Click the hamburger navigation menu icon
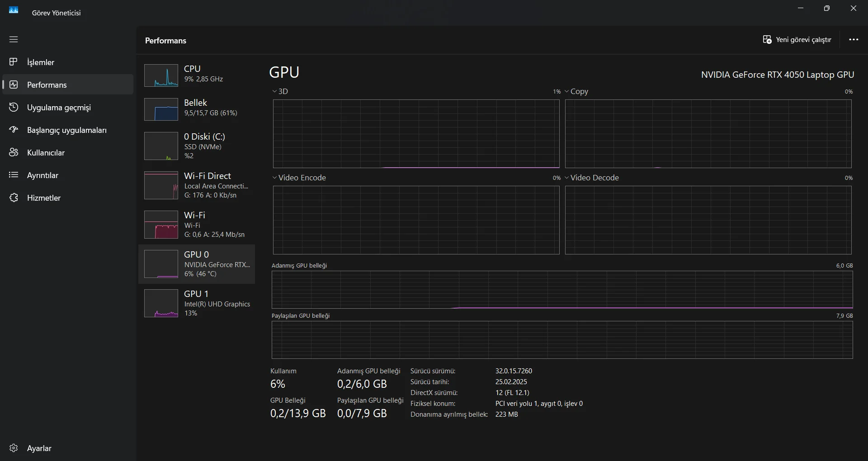The image size is (868, 461). tap(14, 39)
